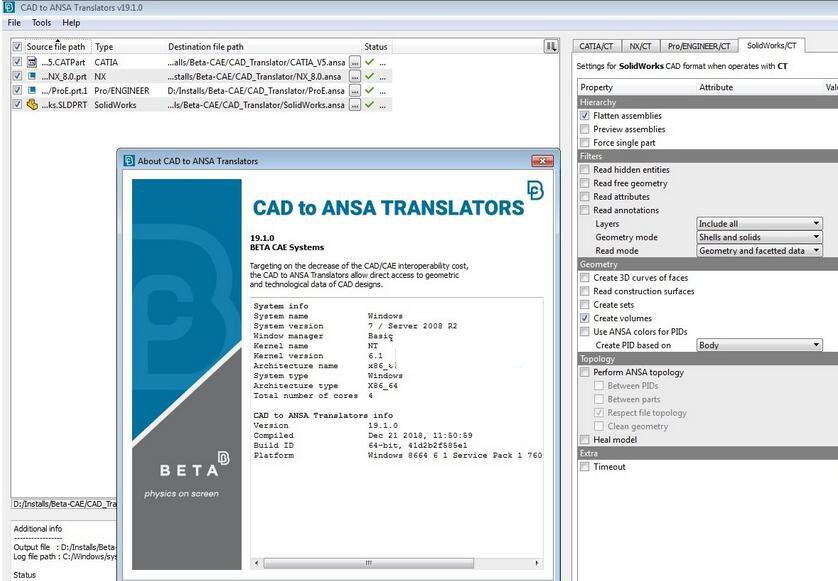This screenshot has width=838, height=581.
Task: Open the Help menu
Action: (x=71, y=22)
